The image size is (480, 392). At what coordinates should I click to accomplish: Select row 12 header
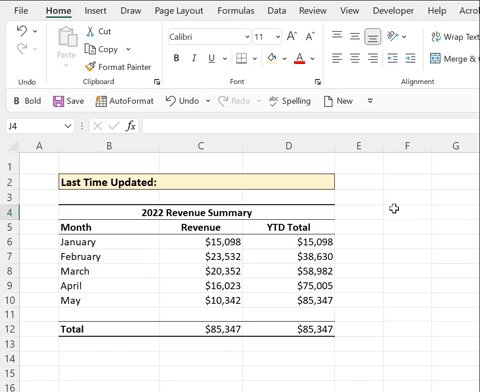(x=10, y=329)
